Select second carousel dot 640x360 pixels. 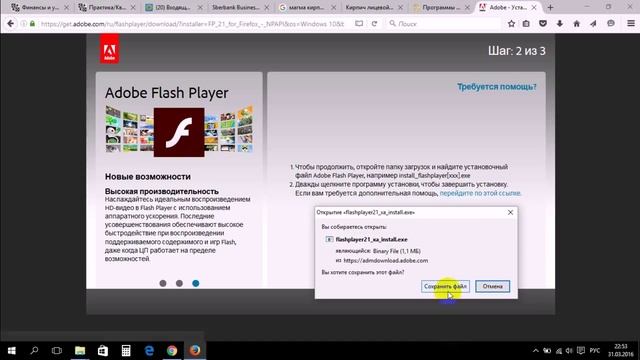pos(179,283)
